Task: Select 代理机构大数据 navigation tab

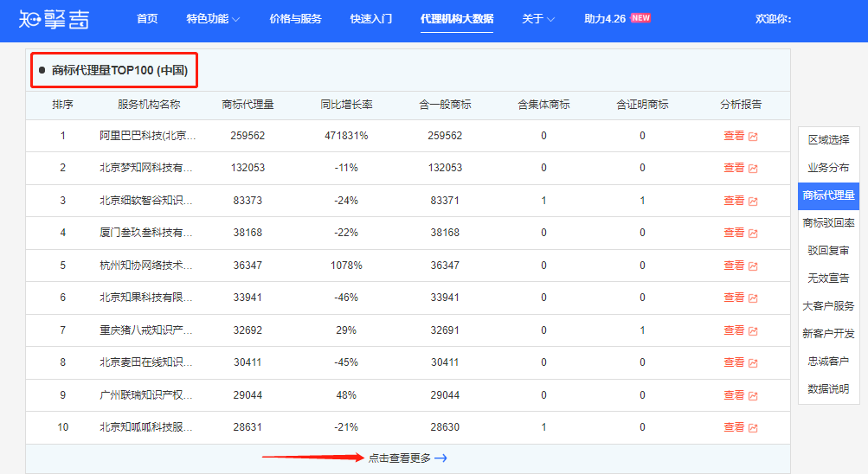Action: pos(457,19)
